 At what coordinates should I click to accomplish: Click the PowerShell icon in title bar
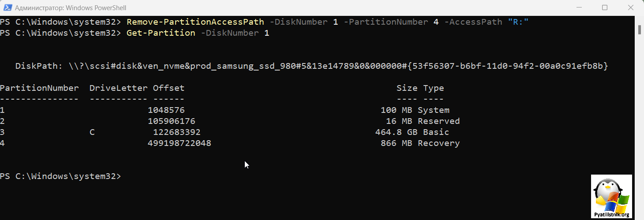point(7,7)
